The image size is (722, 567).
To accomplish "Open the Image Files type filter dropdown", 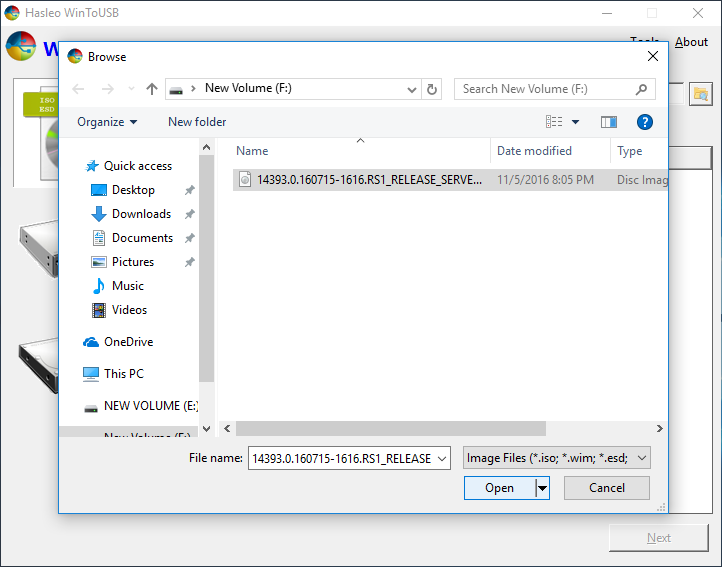I will pyautogui.click(x=557, y=458).
